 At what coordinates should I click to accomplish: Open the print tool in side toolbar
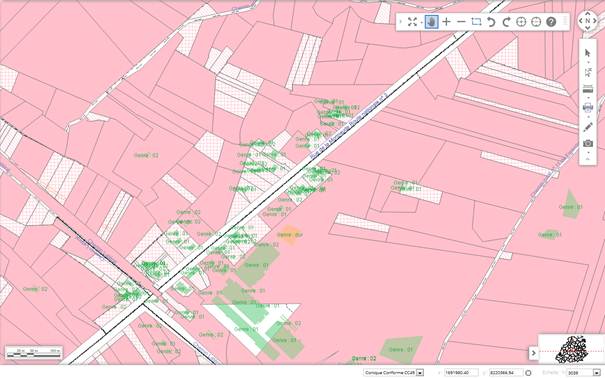[x=588, y=107]
